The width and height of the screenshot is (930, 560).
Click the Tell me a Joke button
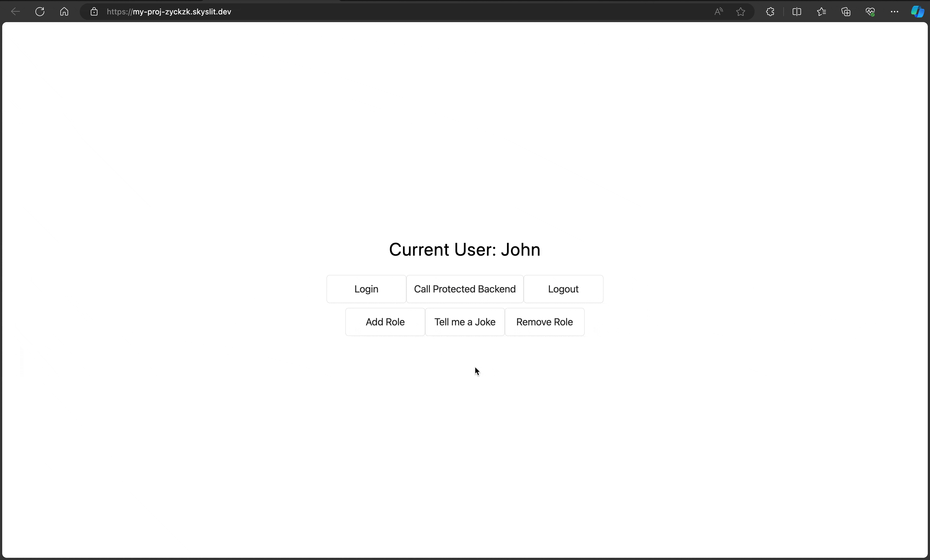tap(465, 322)
